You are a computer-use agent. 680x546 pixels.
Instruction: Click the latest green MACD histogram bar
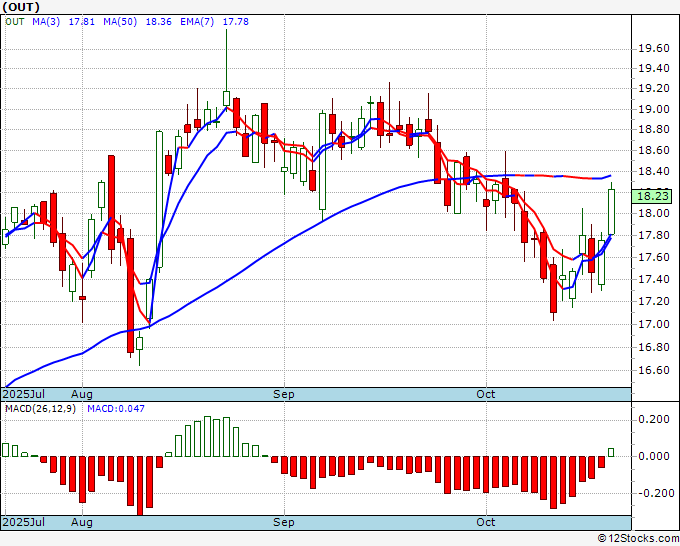point(611,452)
